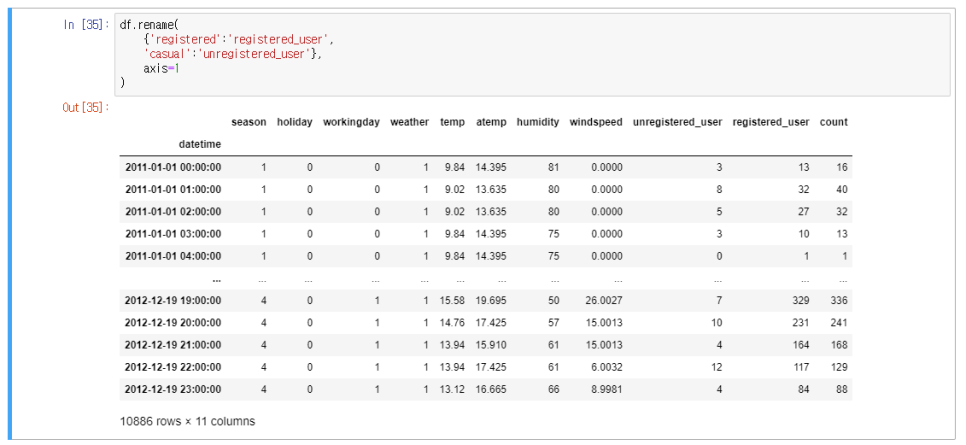Image resolution: width=966 pixels, height=445 pixels.
Task: Click inside the df.rename code cell editor
Action: [532, 55]
